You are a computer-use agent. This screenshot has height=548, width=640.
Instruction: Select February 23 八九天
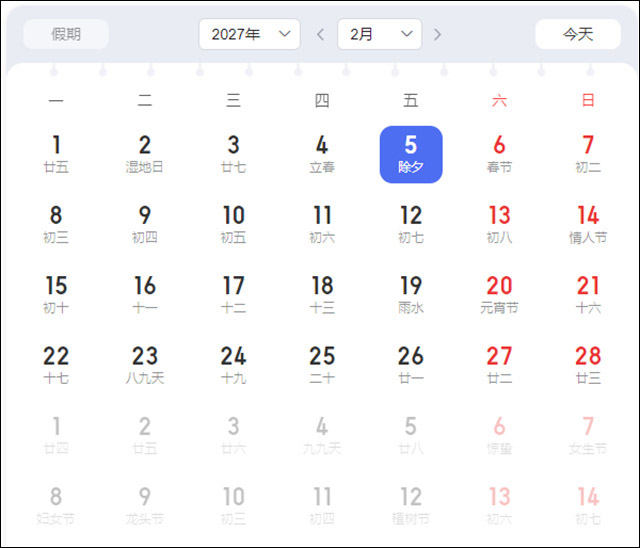pos(144,366)
